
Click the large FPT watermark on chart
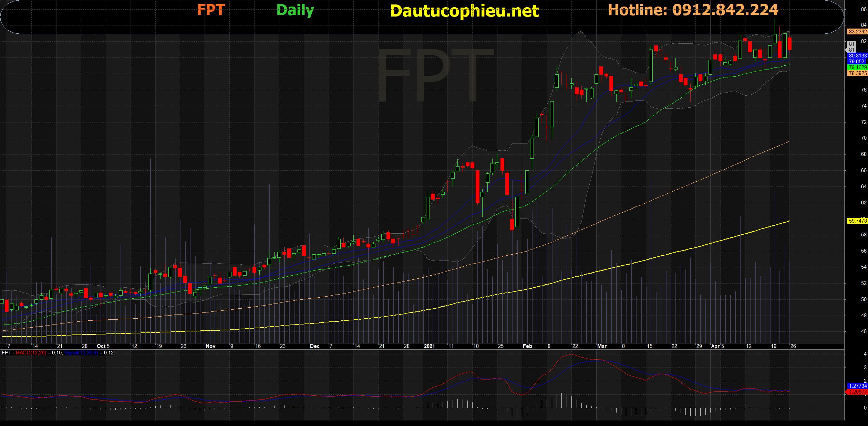[436, 75]
